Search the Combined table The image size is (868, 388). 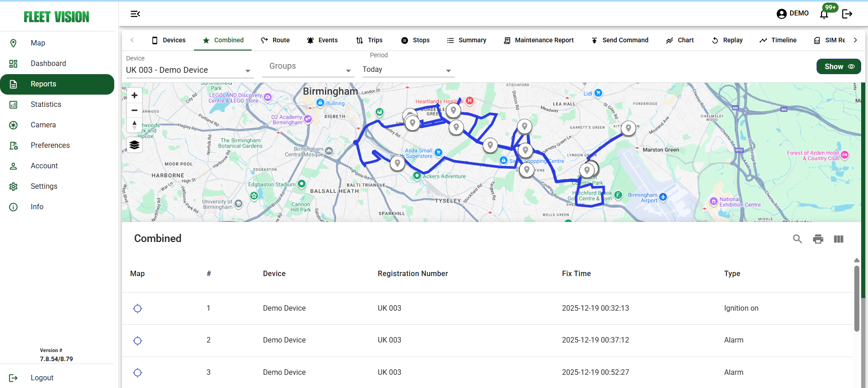(797, 239)
